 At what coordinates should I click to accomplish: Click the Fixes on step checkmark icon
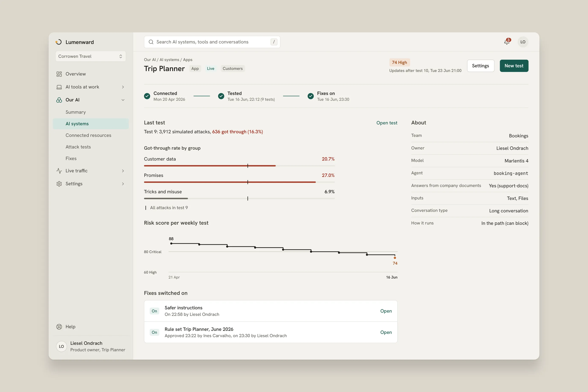point(310,96)
